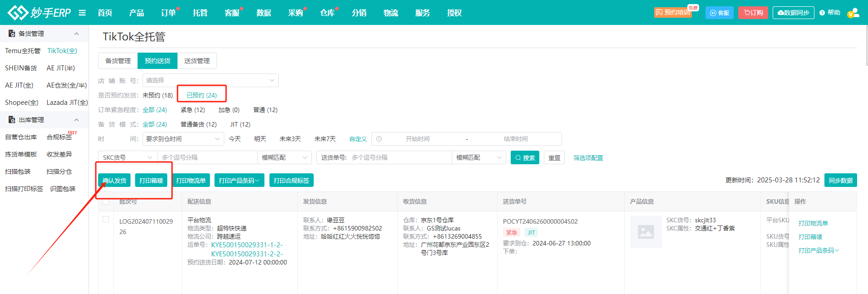Click the 妙手ERP logo

pos(39,12)
